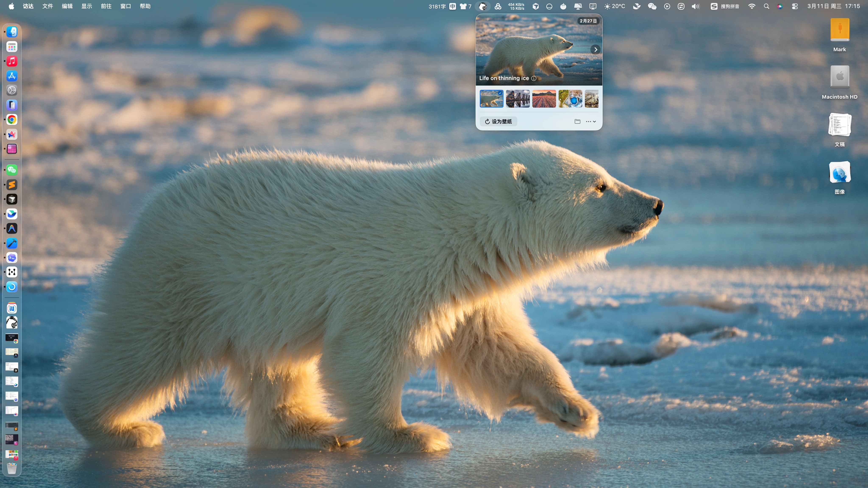
Task: Open the wallpaper folder icon
Action: click(577, 122)
